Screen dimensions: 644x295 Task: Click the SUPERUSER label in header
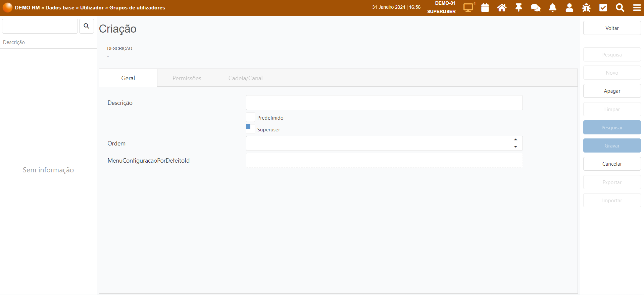[441, 11]
